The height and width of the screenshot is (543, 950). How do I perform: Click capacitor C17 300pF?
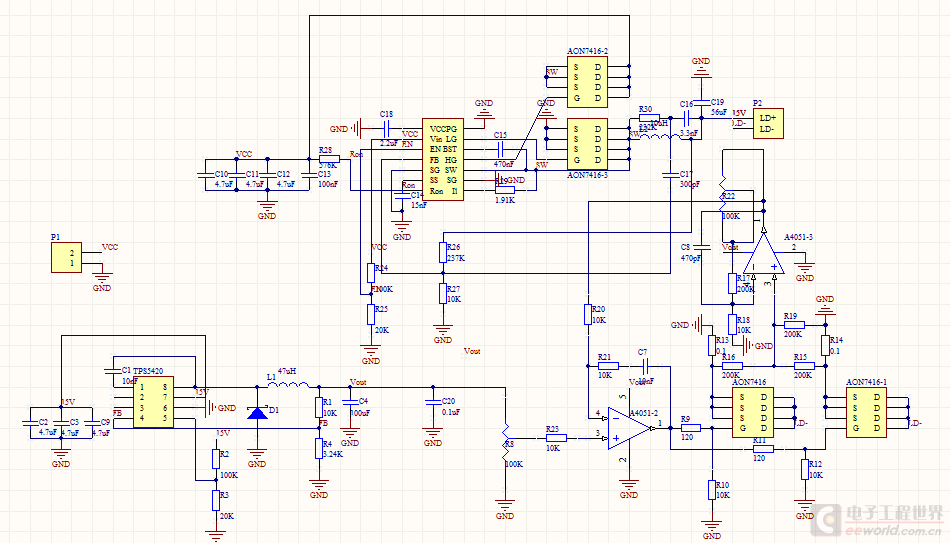(x=671, y=175)
